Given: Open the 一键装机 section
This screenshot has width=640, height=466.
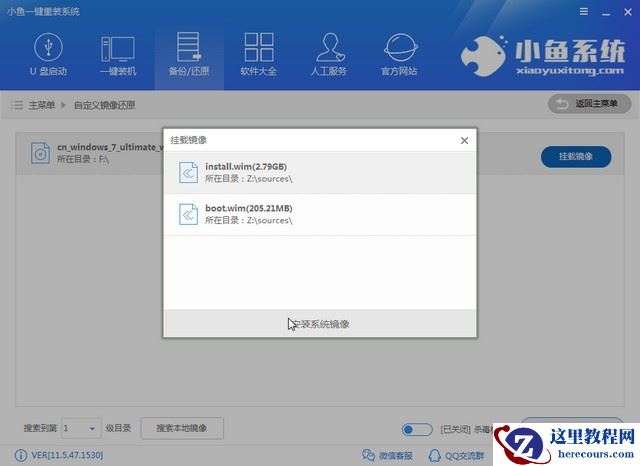Looking at the screenshot, I should click(x=118, y=55).
